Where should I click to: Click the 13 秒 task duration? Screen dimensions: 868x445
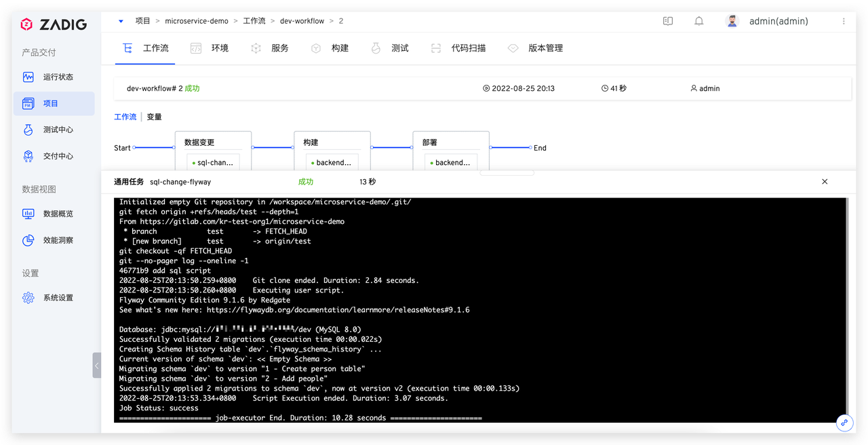[368, 182]
